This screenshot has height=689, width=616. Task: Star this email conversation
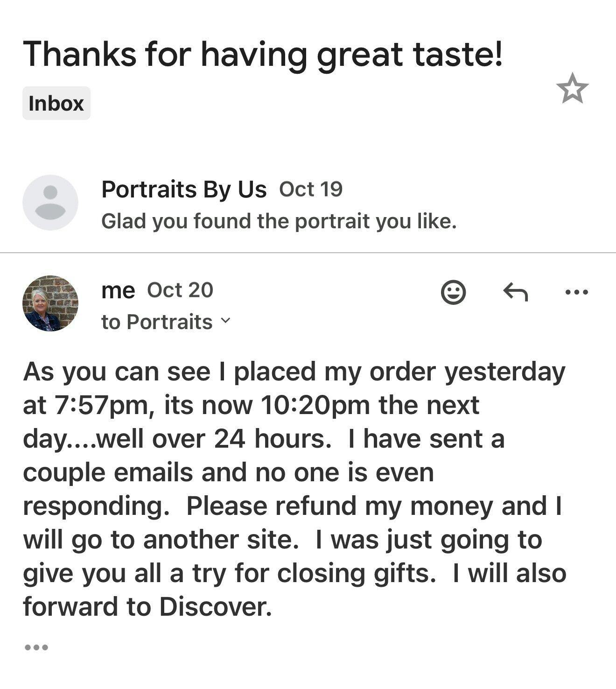pyautogui.click(x=572, y=88)
